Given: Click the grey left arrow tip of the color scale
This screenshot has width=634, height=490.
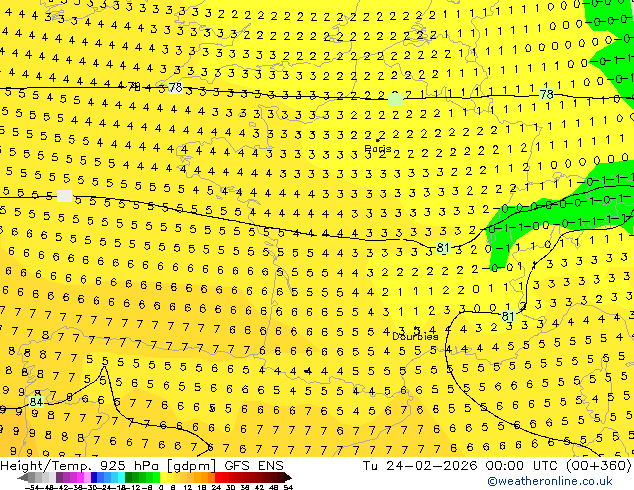Looking at the screenshot, I should (22, 478).
